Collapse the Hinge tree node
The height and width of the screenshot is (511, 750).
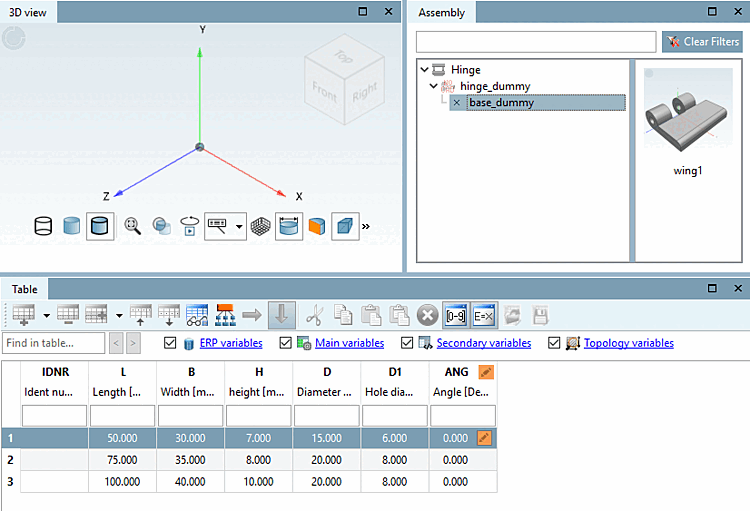click(x=424, y=70)
